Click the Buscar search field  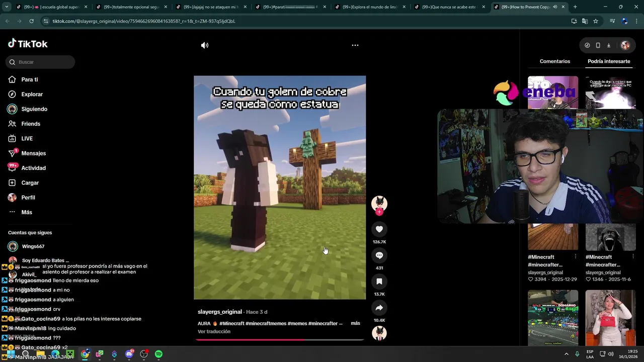click(x=40, y=62)
